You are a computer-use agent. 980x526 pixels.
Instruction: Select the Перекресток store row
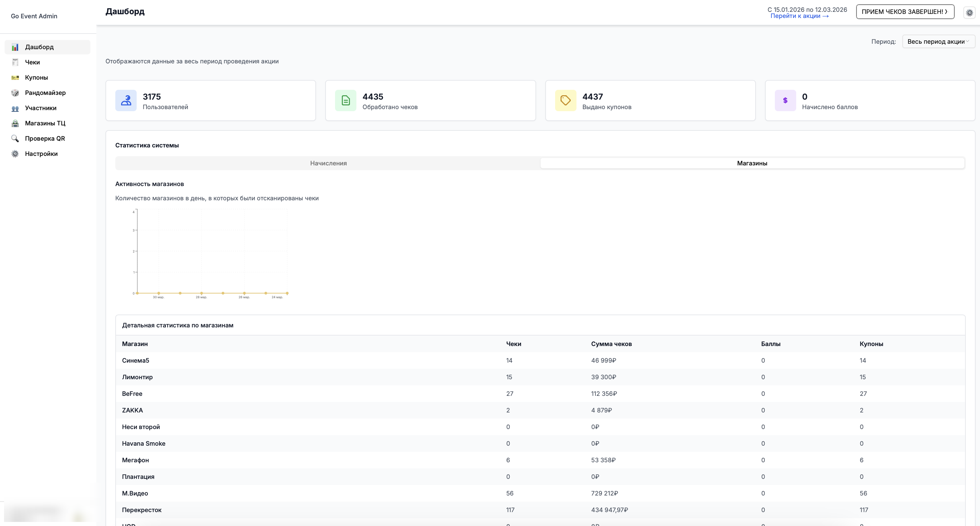click(x=540, y=510)
